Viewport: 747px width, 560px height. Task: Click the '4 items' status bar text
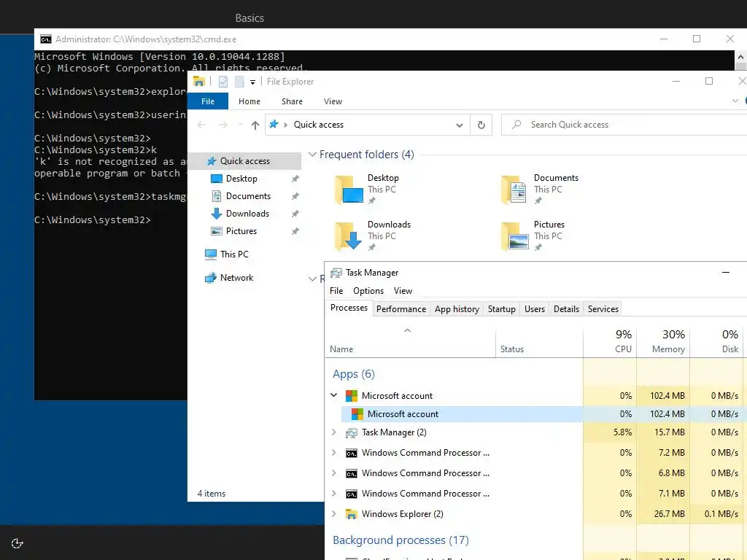(212, 494)
